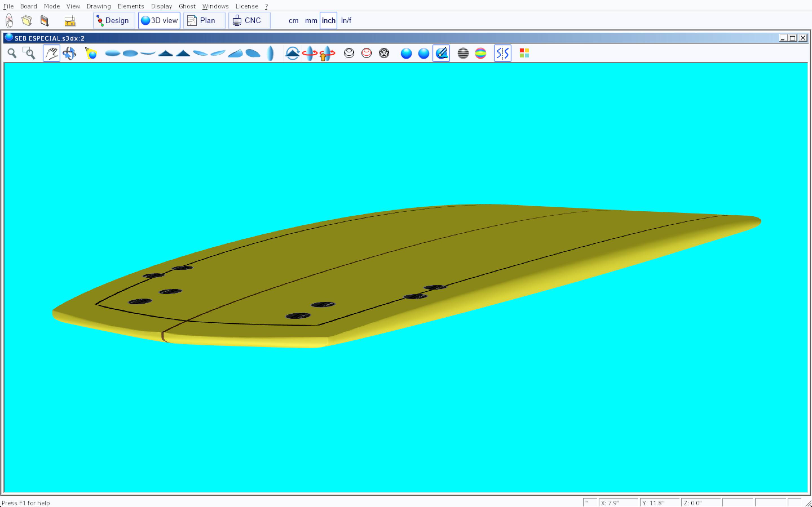This screenshot has height=507, width=812.
Task: Switch units to in/f
Action: pos(346,21)
